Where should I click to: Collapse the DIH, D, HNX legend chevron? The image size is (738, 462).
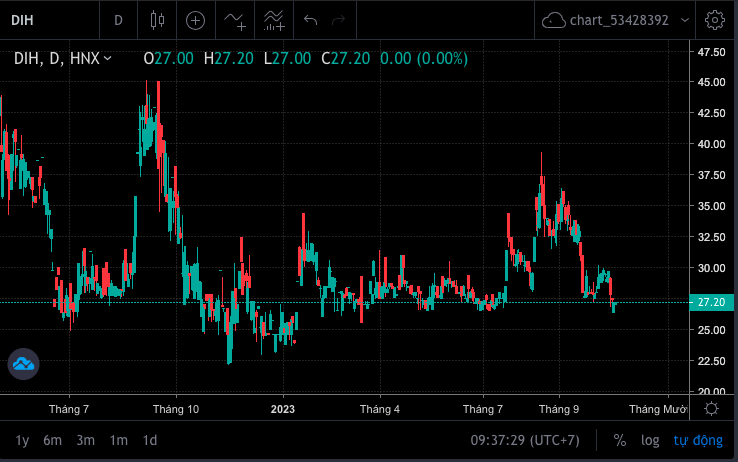point(108,58)
